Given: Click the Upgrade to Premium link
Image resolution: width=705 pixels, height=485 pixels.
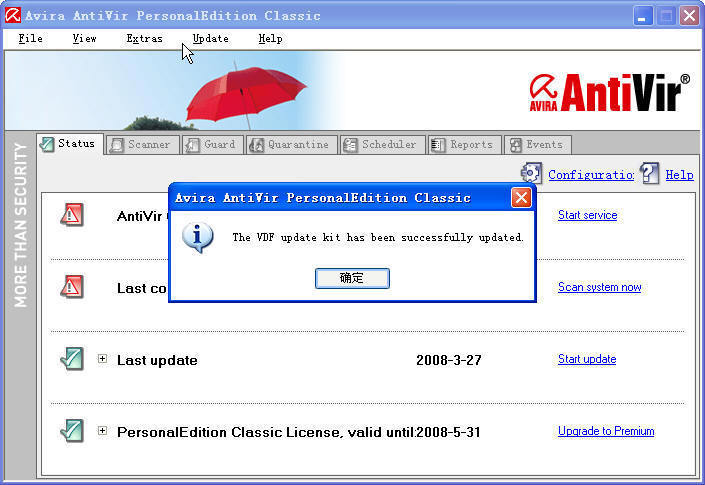Looking at the screenshot, I should [605, 431].
